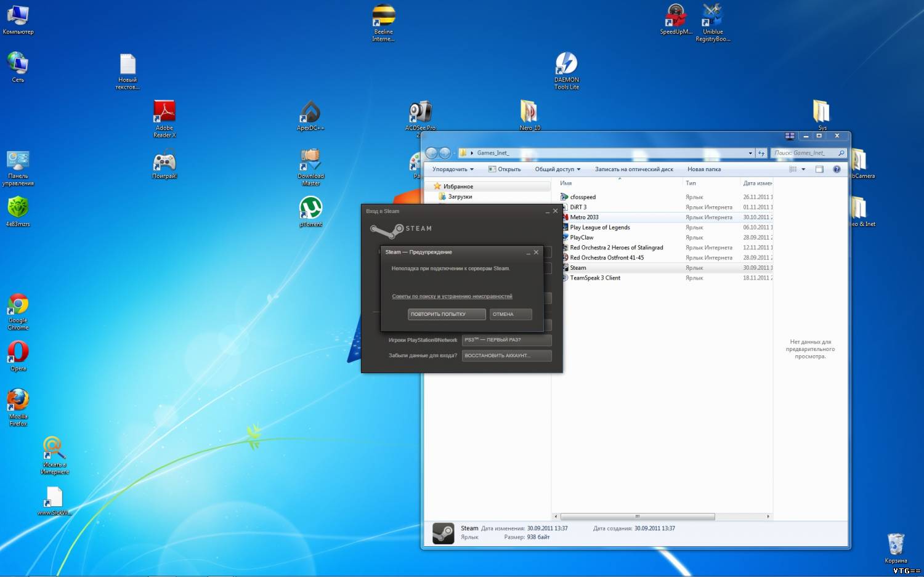Launch µTorrent desktop shortcut
Viewport: 924px width, 577px height.
click(x=310, y=211)
